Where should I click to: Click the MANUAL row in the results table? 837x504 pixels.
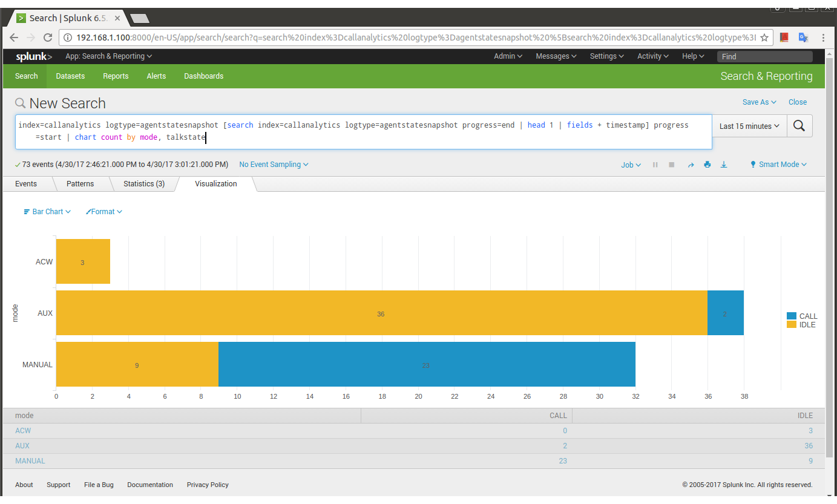point(30,461)
